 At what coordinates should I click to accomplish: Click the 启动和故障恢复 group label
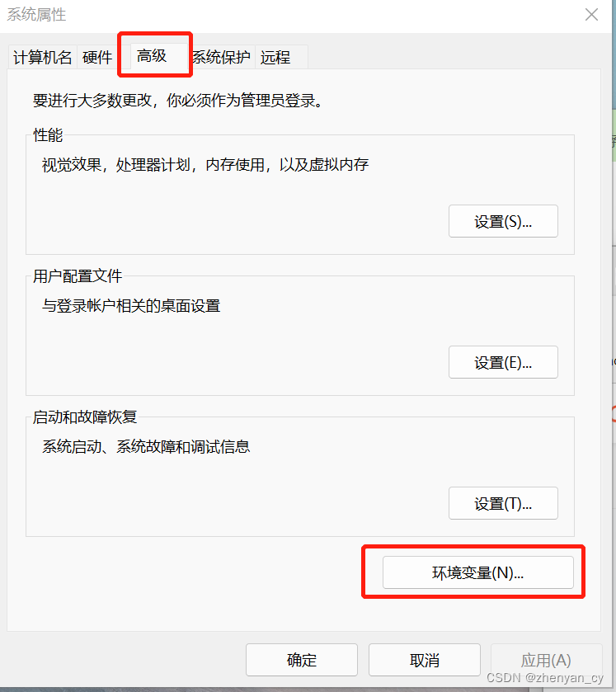tap(85, 417)
